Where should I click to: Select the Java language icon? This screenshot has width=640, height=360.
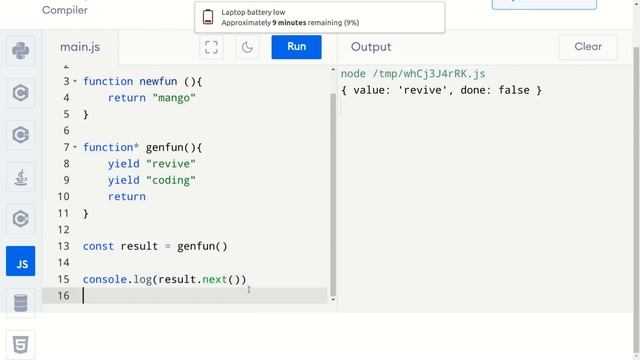click(x=20, y=177)
